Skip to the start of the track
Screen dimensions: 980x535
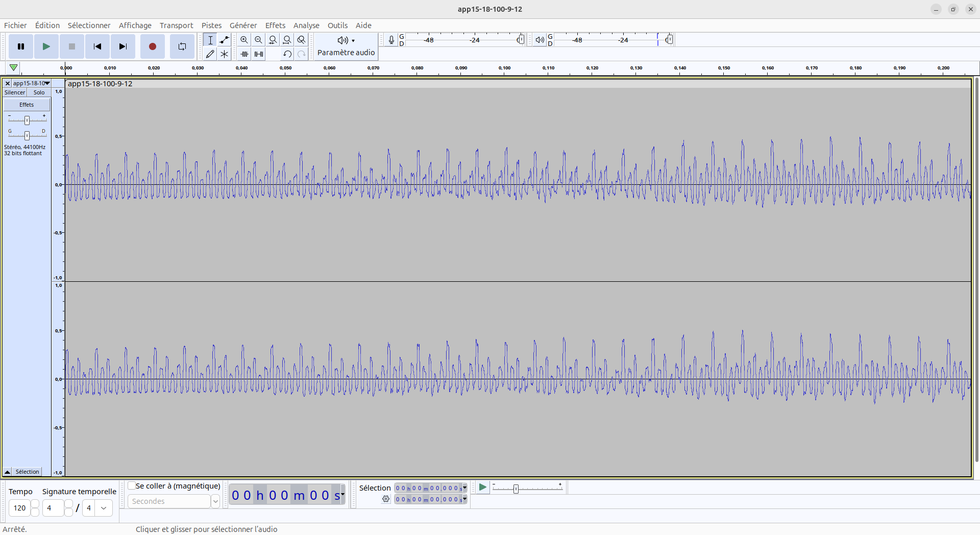97,46
